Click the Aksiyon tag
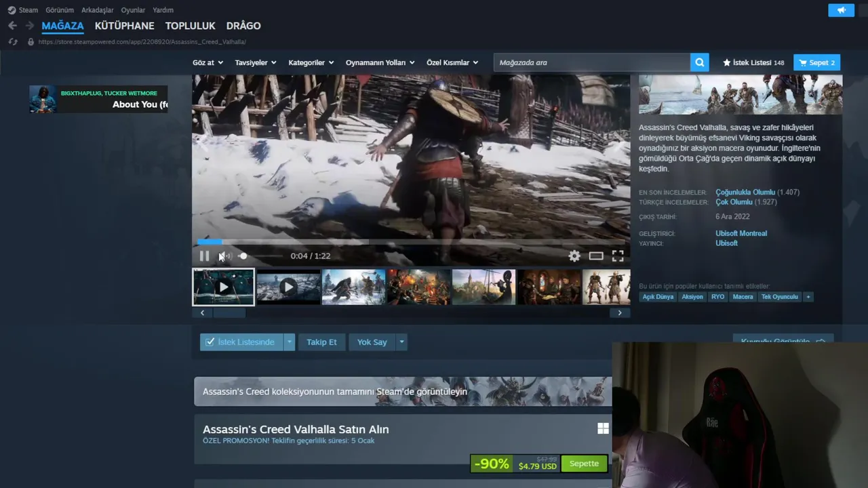The width and height of the screenshot is (868, 488). 692,297
